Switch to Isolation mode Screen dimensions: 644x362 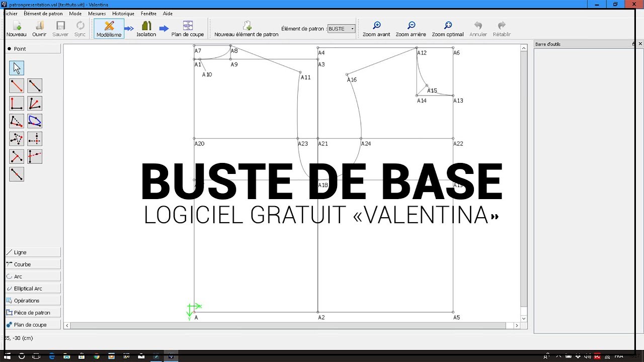tap(146, 29)
